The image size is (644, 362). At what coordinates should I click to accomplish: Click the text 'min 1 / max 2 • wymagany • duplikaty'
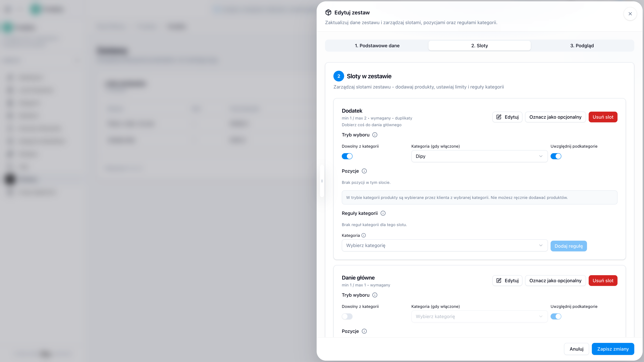coord(377,118)
